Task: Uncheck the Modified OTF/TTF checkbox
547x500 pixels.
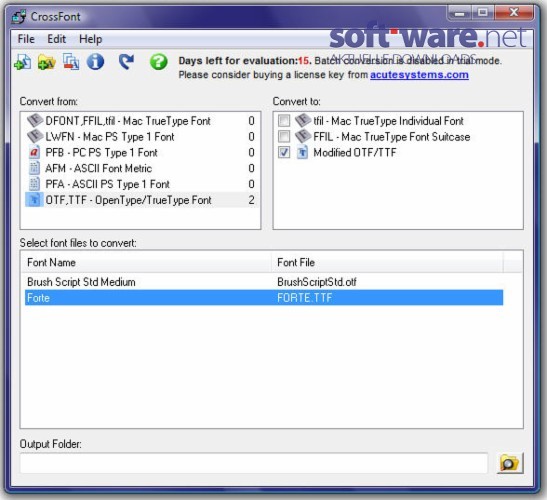Action: coord(284,152)
